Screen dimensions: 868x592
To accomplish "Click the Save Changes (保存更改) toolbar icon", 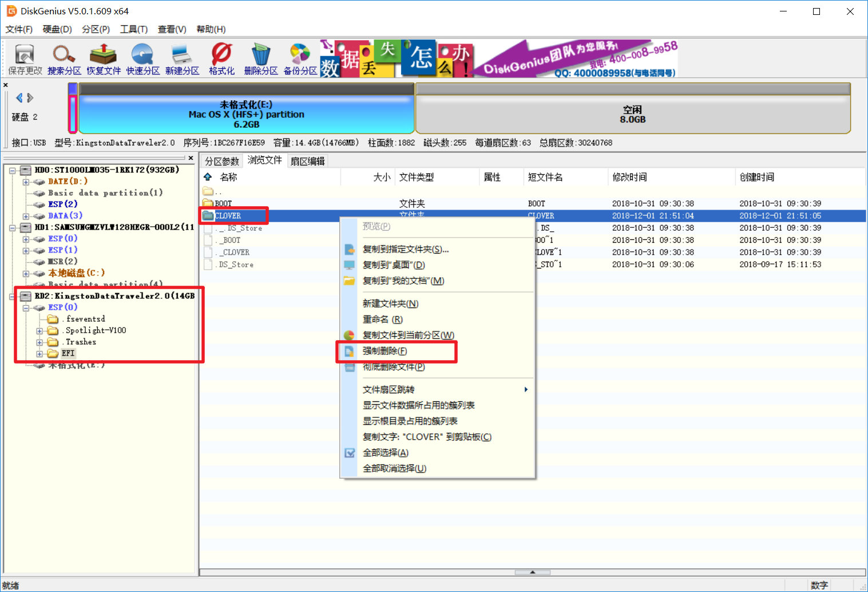I will [25, 60].
